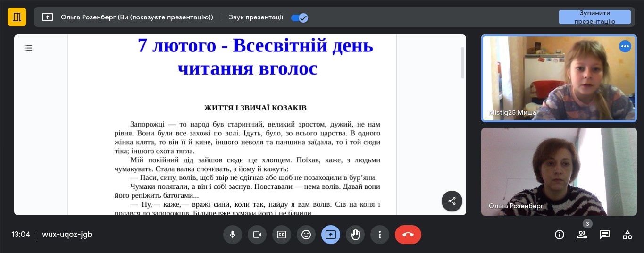Open the document outline list icon
The image size is (644, 253).
point(28,48)
